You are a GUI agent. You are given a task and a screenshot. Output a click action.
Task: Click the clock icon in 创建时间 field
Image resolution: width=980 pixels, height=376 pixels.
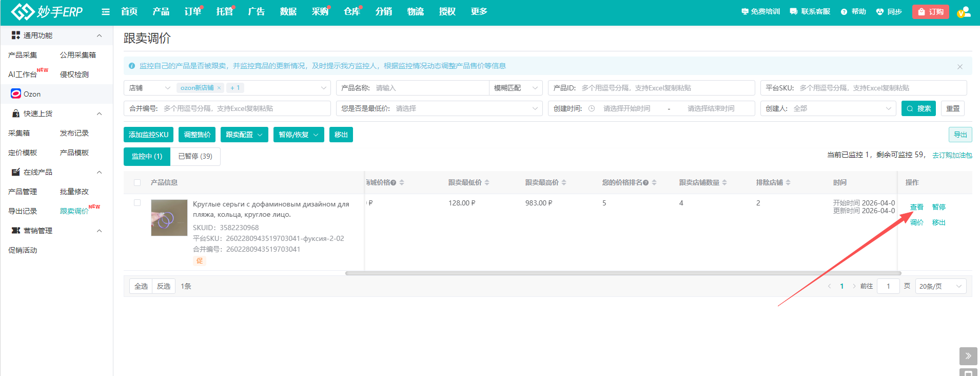[x=592, y=108]
